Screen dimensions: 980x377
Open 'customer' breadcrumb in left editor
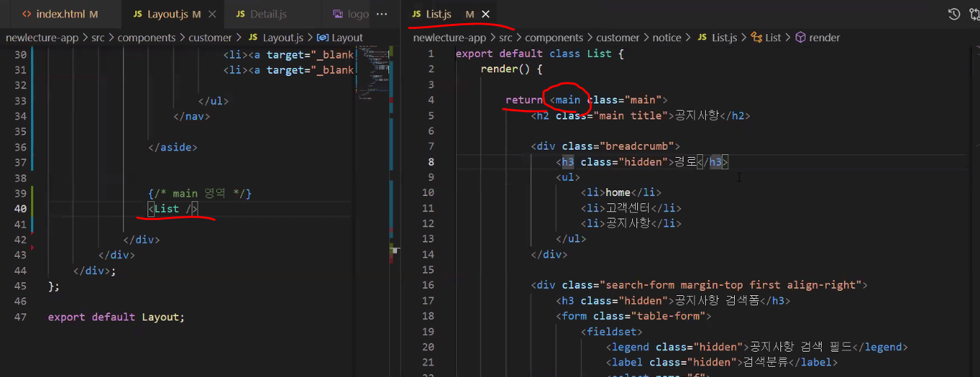pos(210,38)
